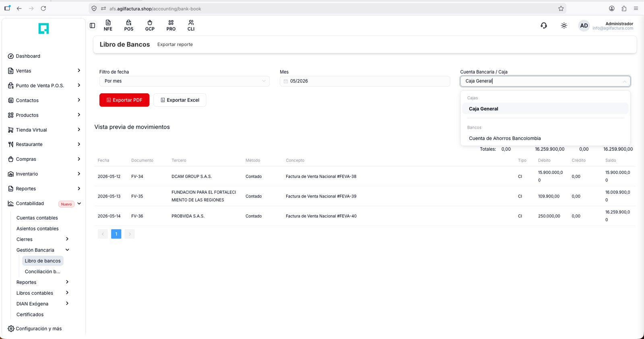Screen dimensions: 644x339
Task: Click the Ventas document icon
Action: click(11, 71)
